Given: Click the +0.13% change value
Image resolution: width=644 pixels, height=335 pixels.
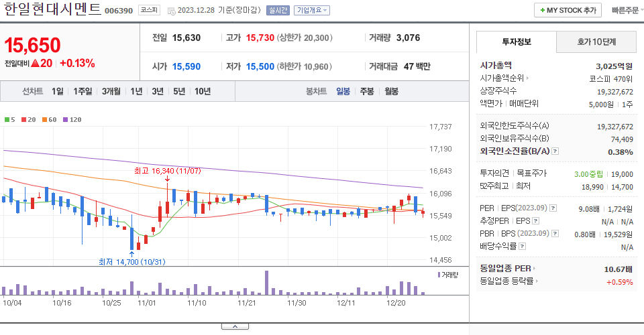Looking at the screenshot, I should point(77,63).
